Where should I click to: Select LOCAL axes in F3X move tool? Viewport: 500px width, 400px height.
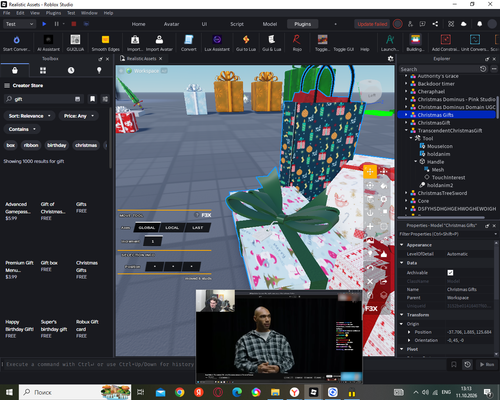click(172, 228)
